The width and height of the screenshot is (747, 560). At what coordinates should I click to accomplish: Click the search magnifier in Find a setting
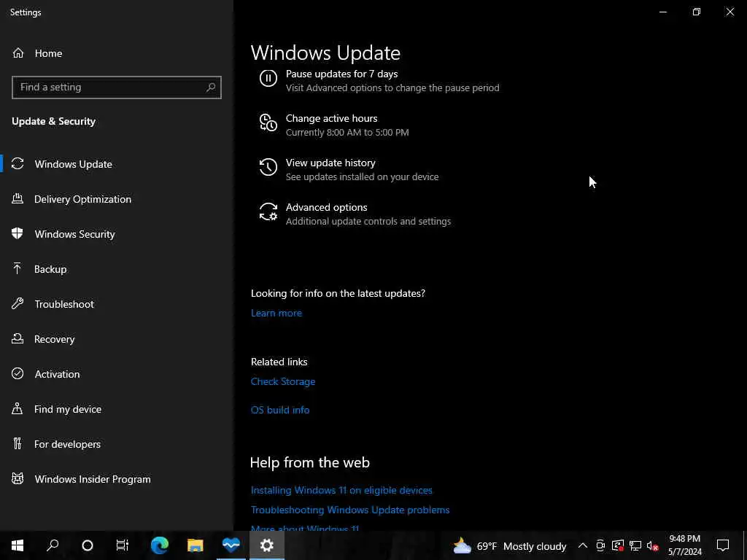point(211,87)
